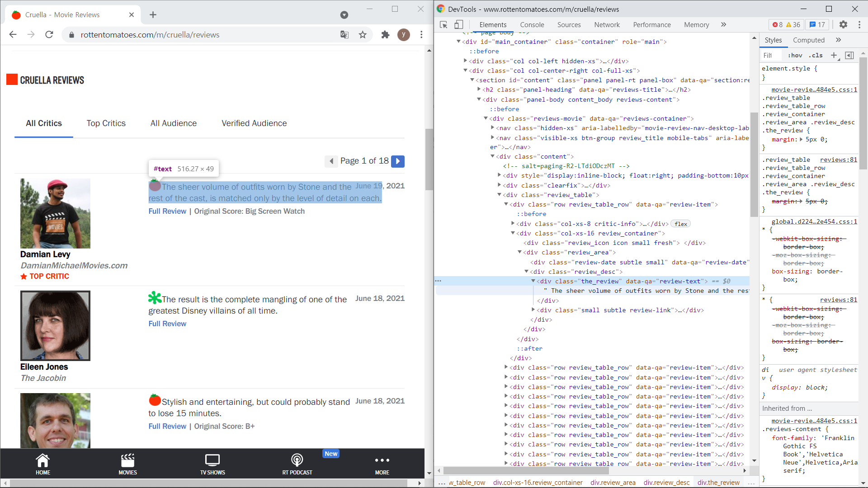Image resolution: width=868 pixels, height=488 pixels.
Task: Show more DevTools tabs chevron
Action: tap(723, 25)
